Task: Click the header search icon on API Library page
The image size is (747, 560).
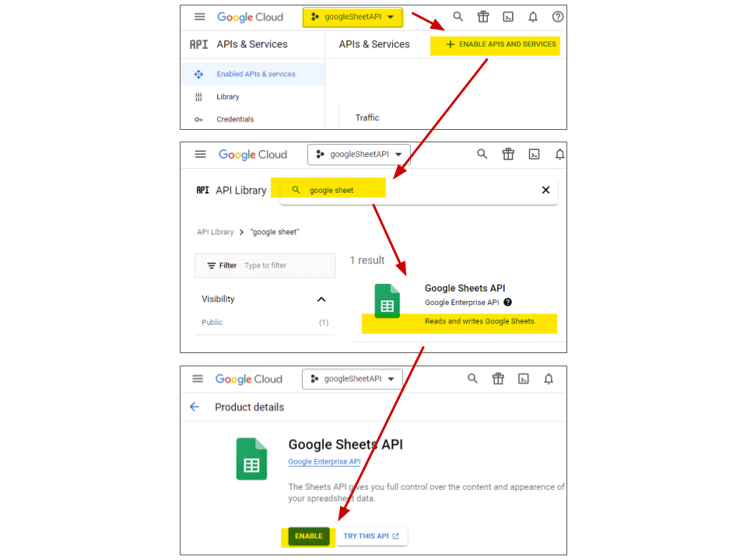Action: 482,154
